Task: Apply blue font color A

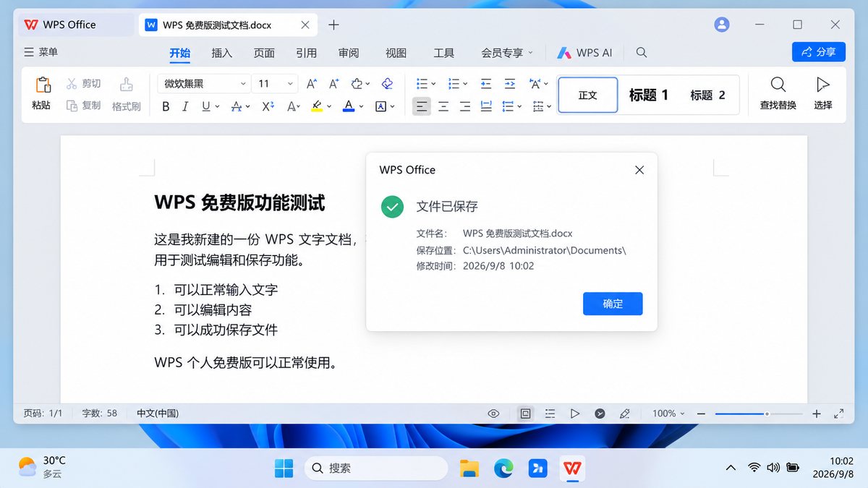Action: coord(349,106)
